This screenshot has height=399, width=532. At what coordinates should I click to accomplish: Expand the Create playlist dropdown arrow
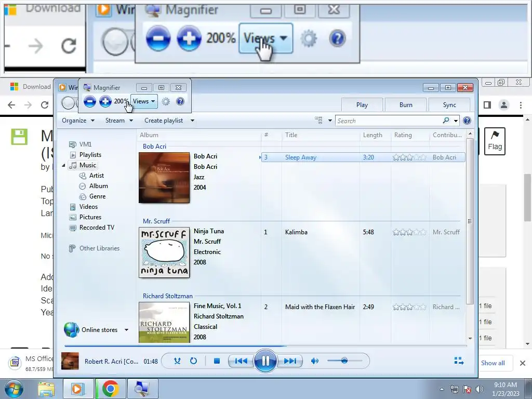click(192, 121)
